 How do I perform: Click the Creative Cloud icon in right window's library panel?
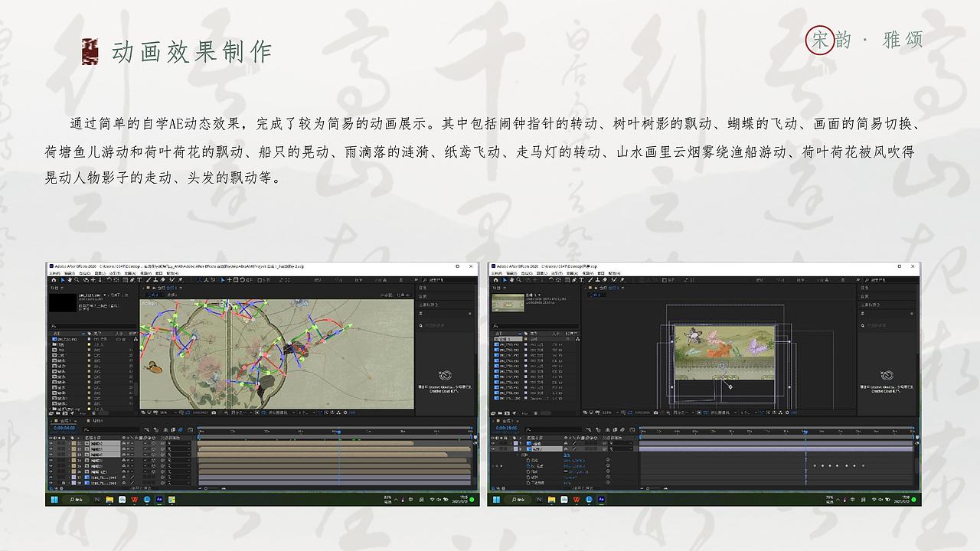pos(887,375)
